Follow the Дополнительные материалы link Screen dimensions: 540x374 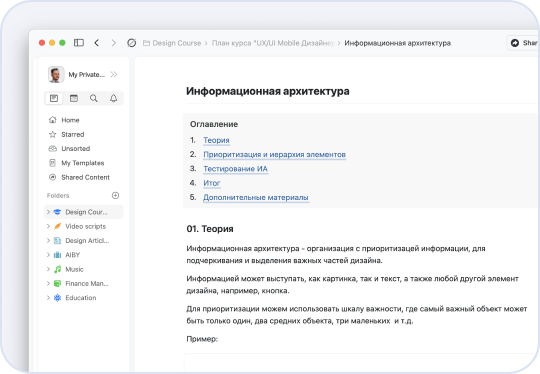256,197
